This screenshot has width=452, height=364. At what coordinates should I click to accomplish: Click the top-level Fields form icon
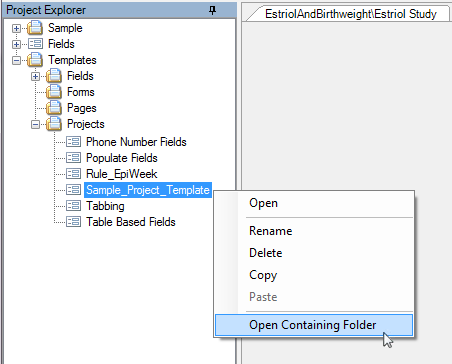coord(35,44)
